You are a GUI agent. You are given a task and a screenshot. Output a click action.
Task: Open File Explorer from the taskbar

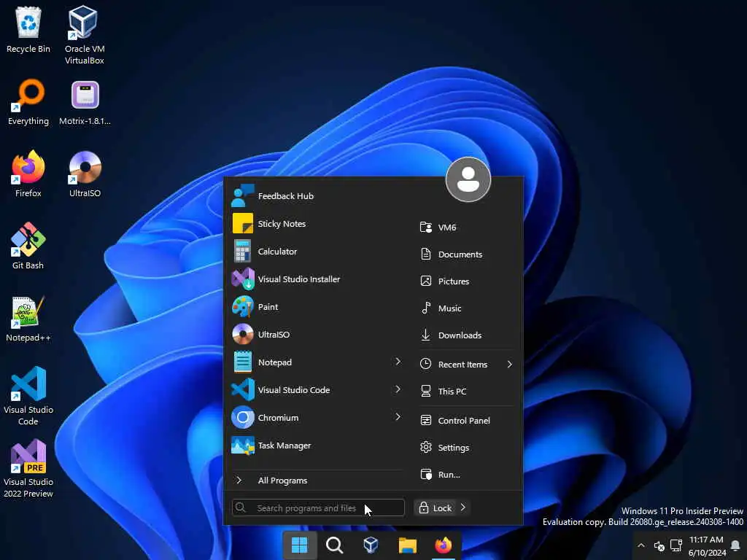(407, 545)
